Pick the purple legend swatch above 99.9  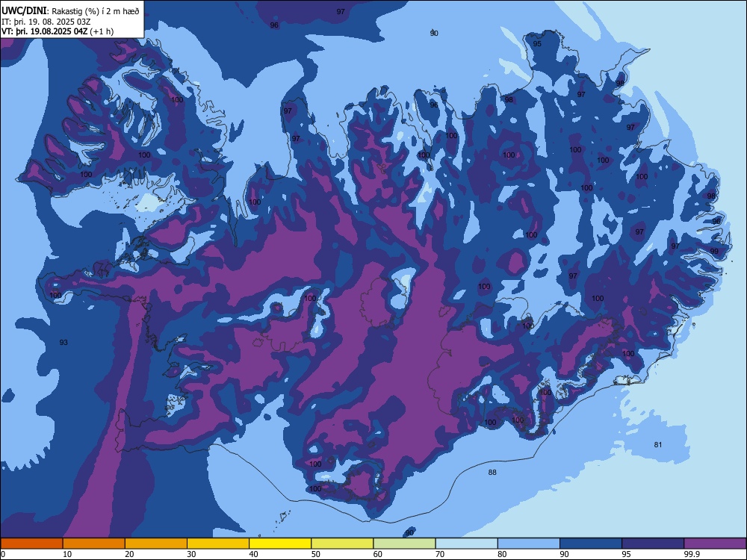pos(715,544)
